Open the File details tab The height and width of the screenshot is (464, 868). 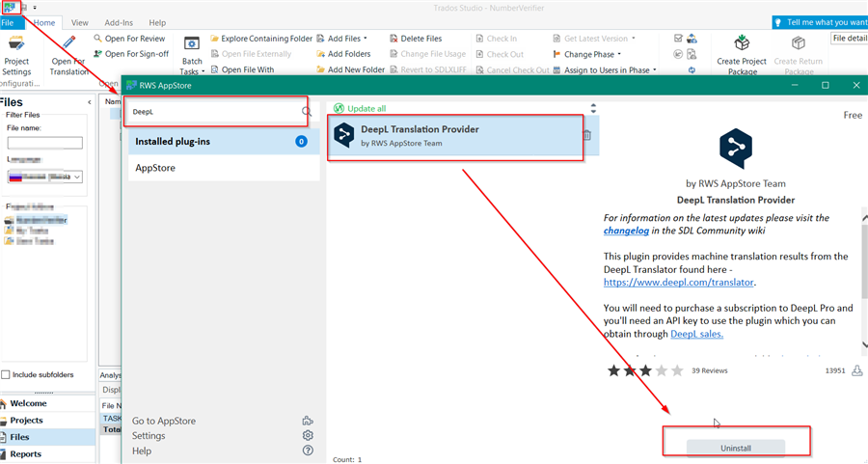click(x=849, y=39)
